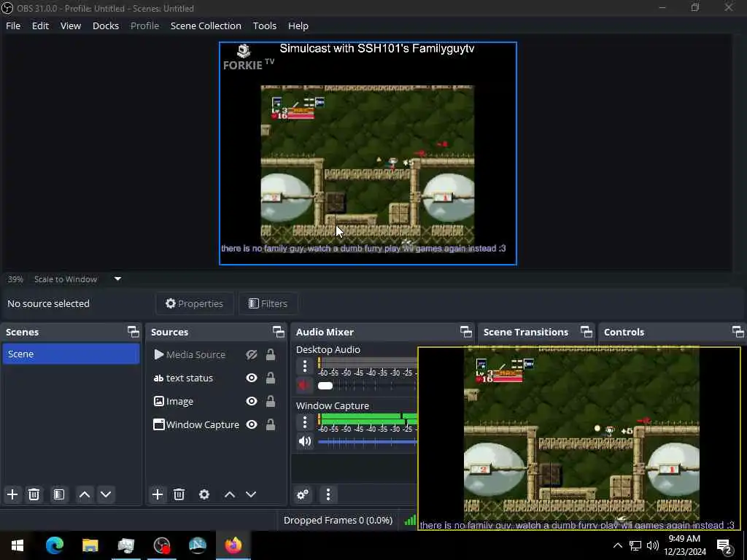Show the hidden Media Source

[252, 355]
